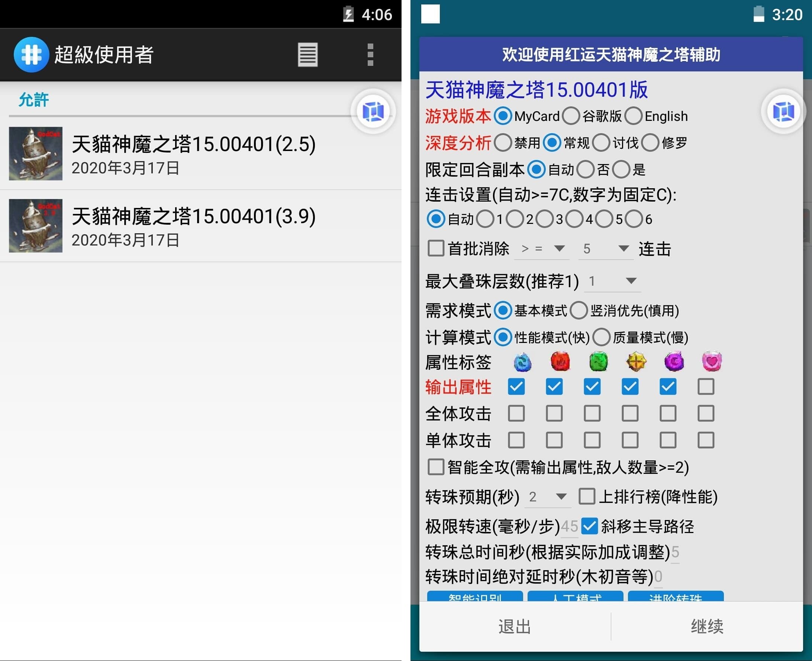The height and width of the screenshot is (661, 812).
Task: Tap the 进阶转珠 button
Action: (x=676, y=596)
